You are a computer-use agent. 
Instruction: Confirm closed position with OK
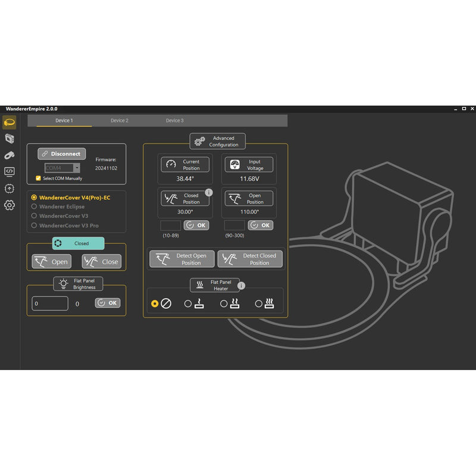(196, 226)
